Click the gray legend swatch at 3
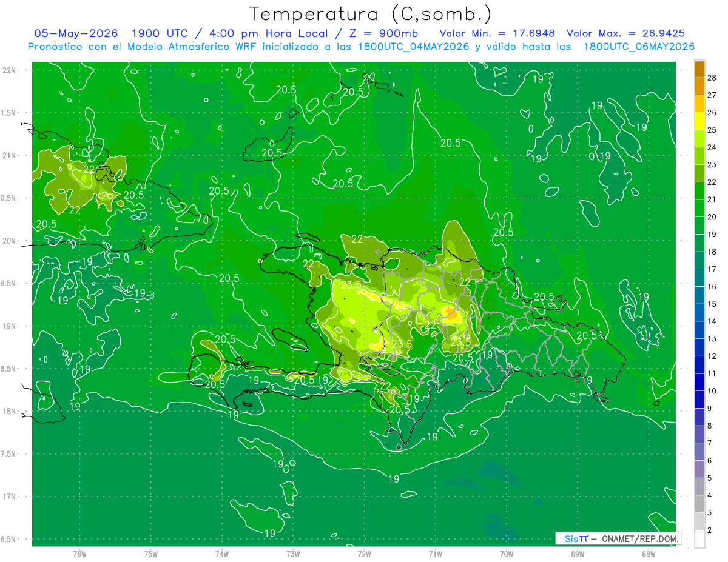Viewport: 728px width, 562px height. [x=699, y=504]
